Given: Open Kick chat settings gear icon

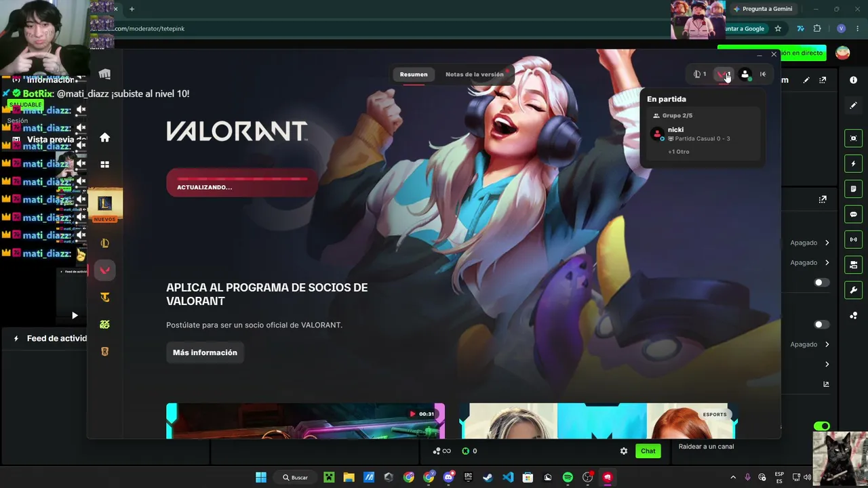Looking at the screenshot, I should coord(624,451).
